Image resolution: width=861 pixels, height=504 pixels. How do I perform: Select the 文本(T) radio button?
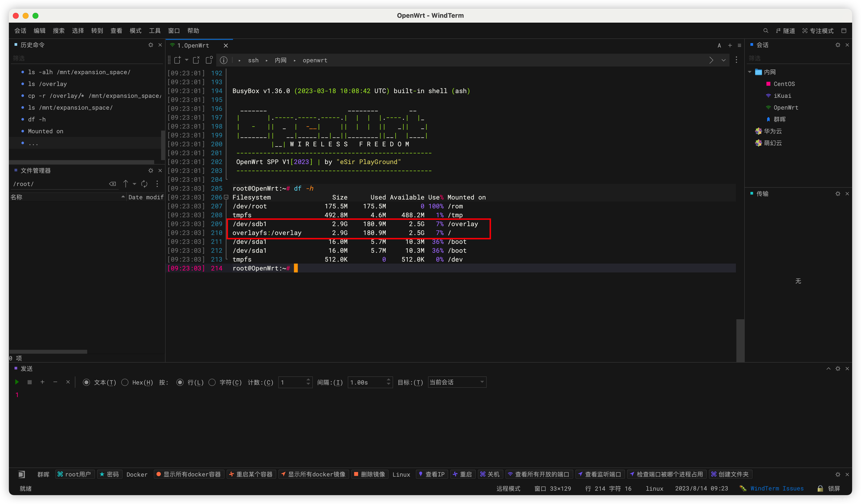pos(86,382)
